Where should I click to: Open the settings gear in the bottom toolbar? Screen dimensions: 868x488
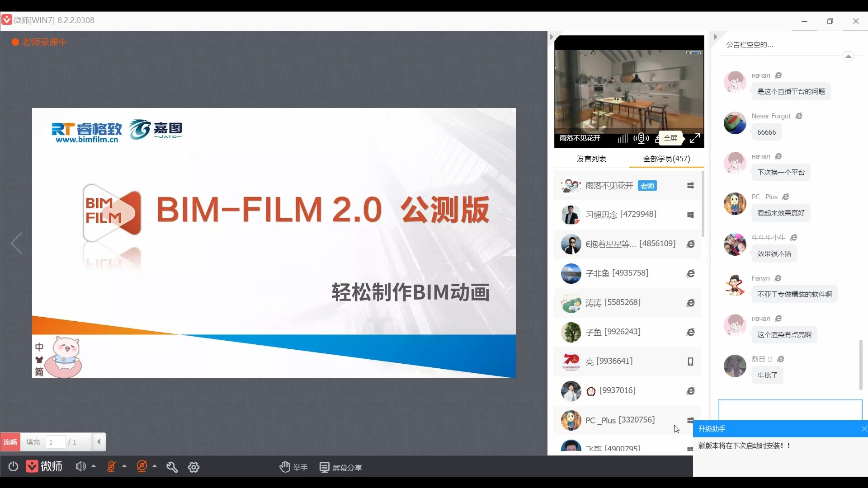(x=193, y=467)
